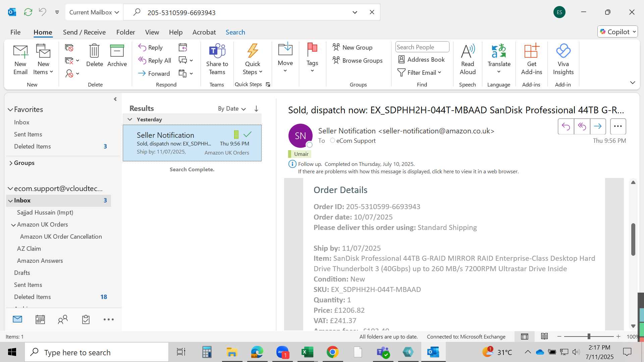Forward the message from the ribbon

(x=154, y=73)
